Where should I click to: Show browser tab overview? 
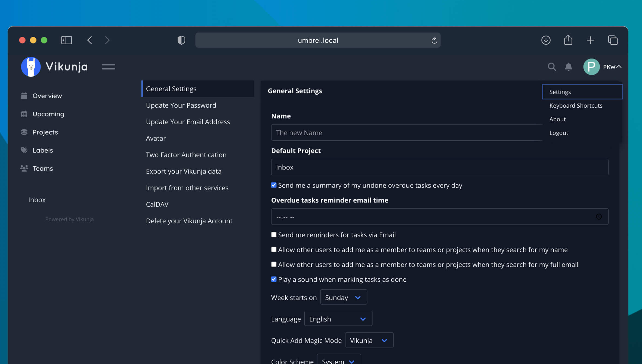613,40
